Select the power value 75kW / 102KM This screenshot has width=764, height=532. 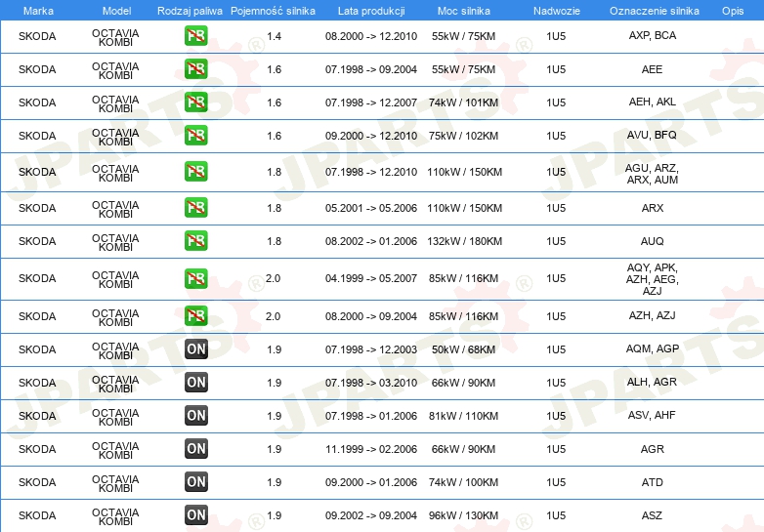pyautogui.click(x=463, y=136)
